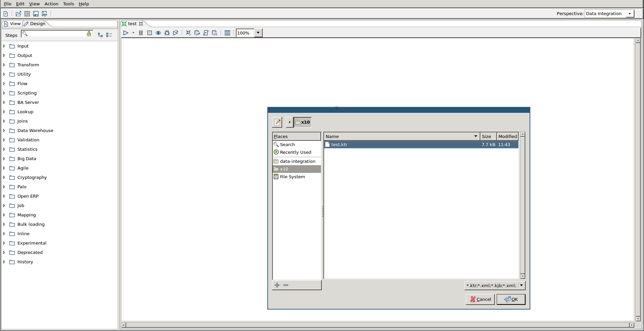The width and height of the screenshot is (644, 331).
Task: Click the x10 path folder button
Action: click(303, 122)
